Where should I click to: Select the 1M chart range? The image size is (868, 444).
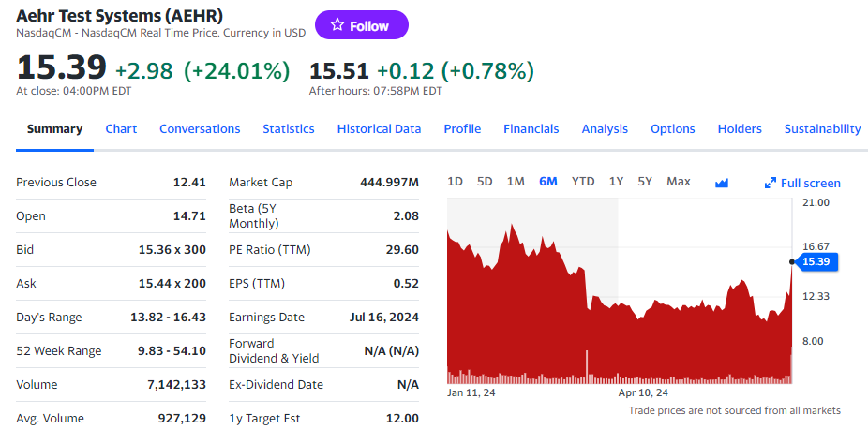pyautogui.click(x=516, y=182)
